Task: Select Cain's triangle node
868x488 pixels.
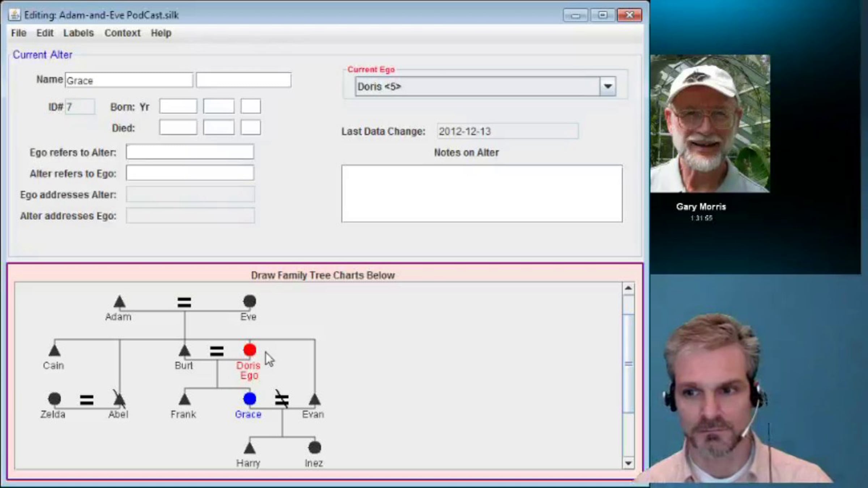Action: 54,351
